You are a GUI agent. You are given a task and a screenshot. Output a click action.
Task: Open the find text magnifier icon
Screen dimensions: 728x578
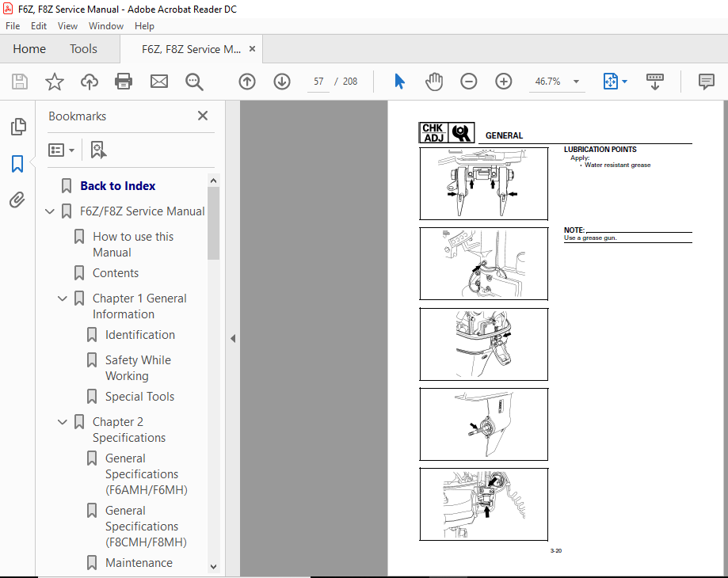point(194,82)
